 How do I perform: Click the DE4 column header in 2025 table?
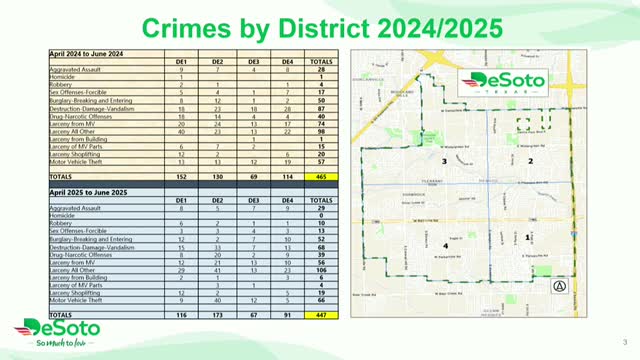point(287,200)
